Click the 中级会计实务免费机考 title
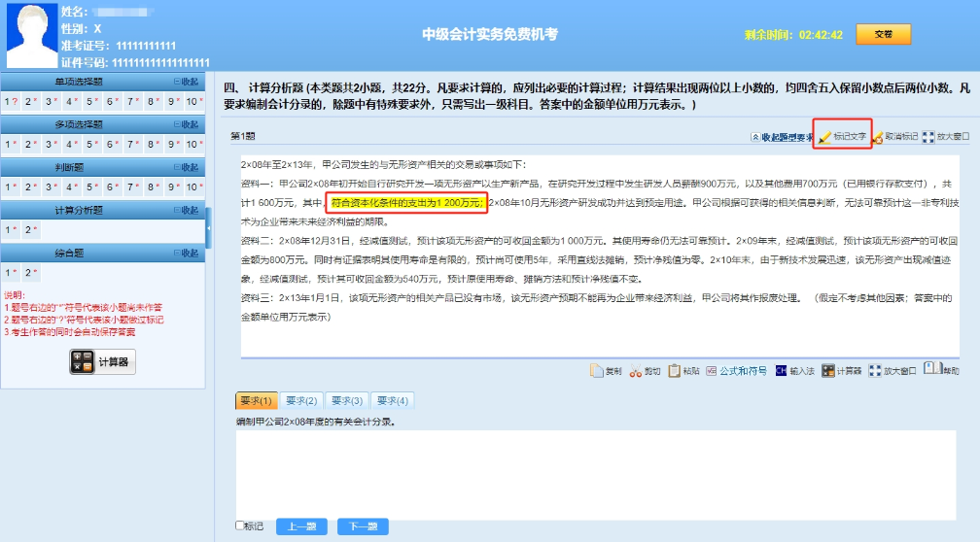Screen dimensions: 980x542 click(x=489, y=34)
